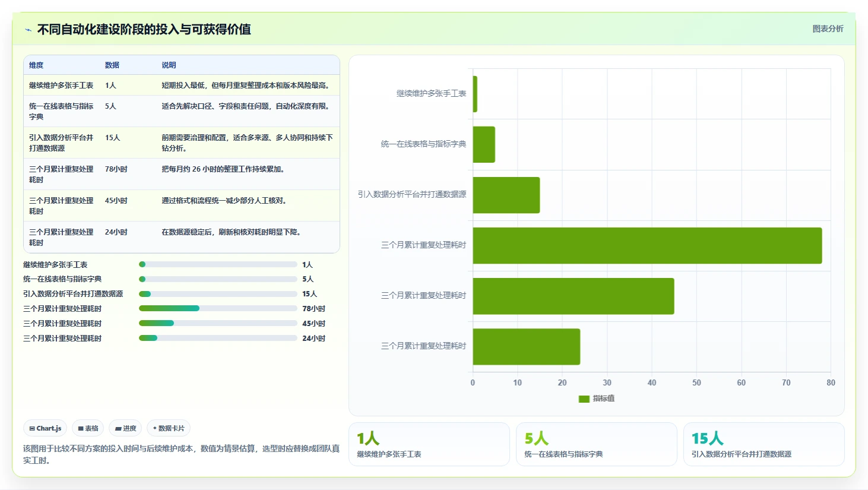
Task: Select the 数据卡片 tag chip
Action: tap(169, 428)
